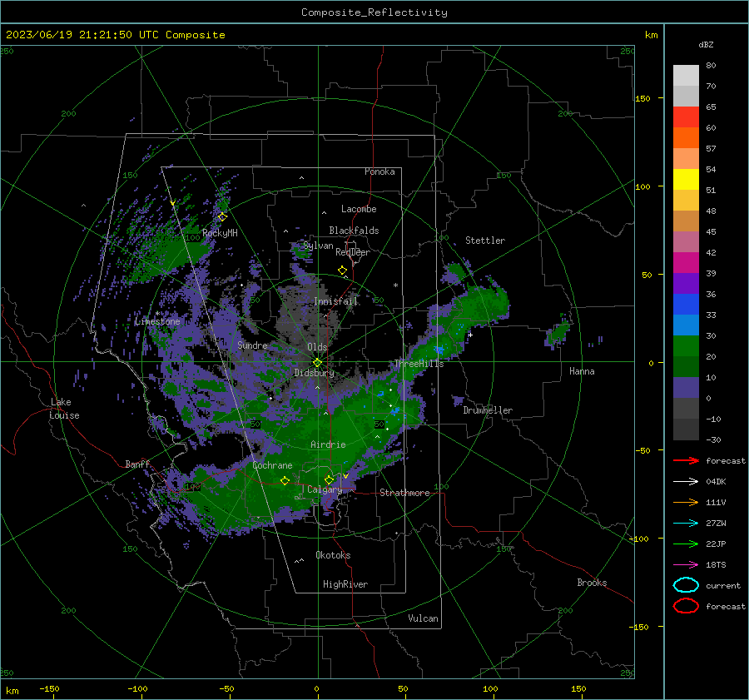Image resolution: width=749 pixels, height=700 pixels.
Task: Select the bright green 20-30 dBZ swatch
Action: tap(686, 346)
